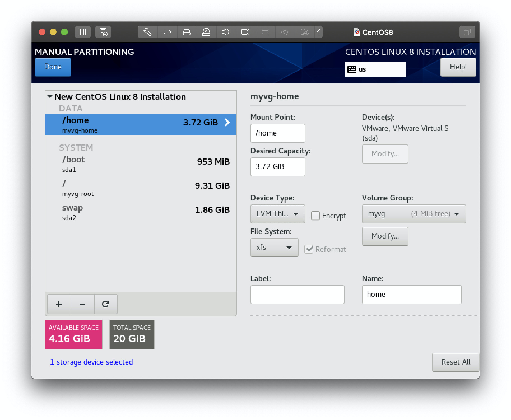This screenshot has height=420, width=511.
Task: Click the arrow on the /home row
Action: click(x=227, y=122)
